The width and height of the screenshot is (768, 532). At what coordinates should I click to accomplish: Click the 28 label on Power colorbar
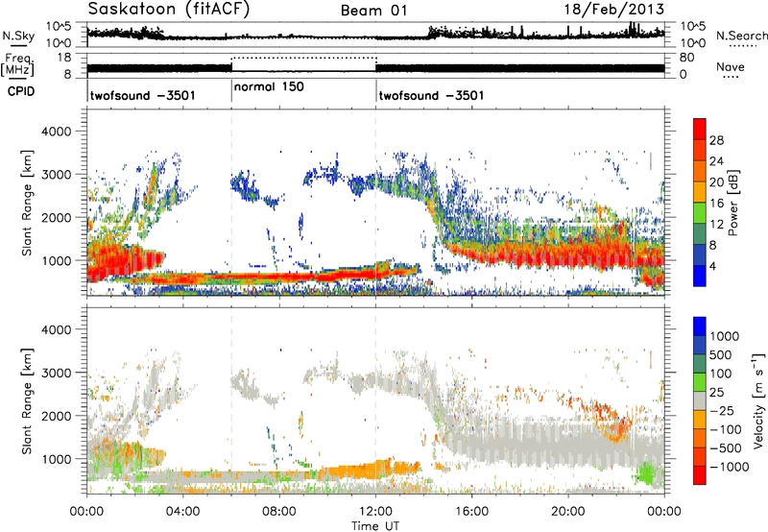click(716, 140)
